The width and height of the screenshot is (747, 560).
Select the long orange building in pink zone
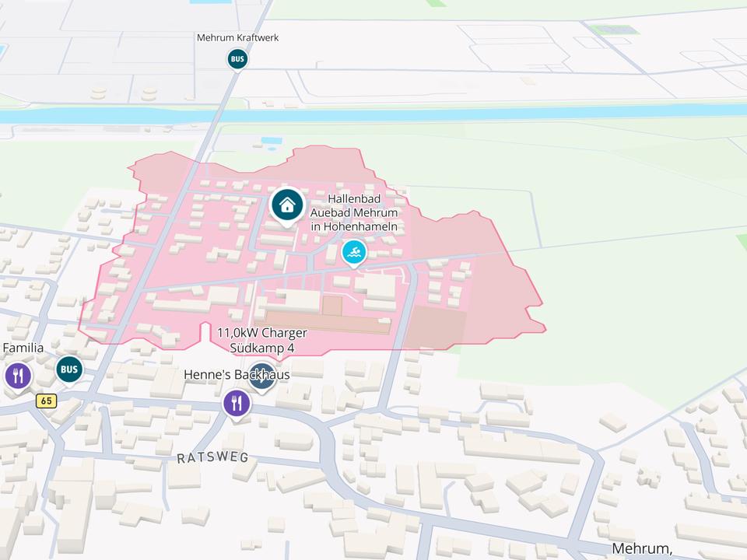[x=328, y=323]
